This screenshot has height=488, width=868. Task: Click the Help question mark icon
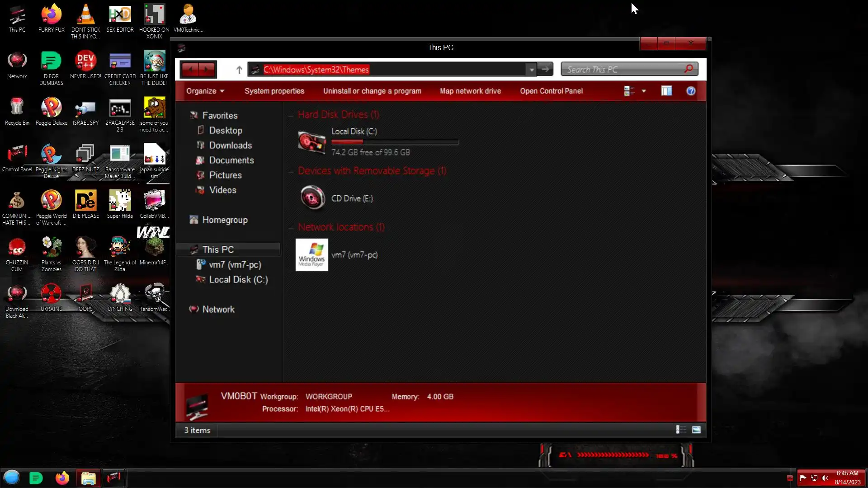coord(691,91)
